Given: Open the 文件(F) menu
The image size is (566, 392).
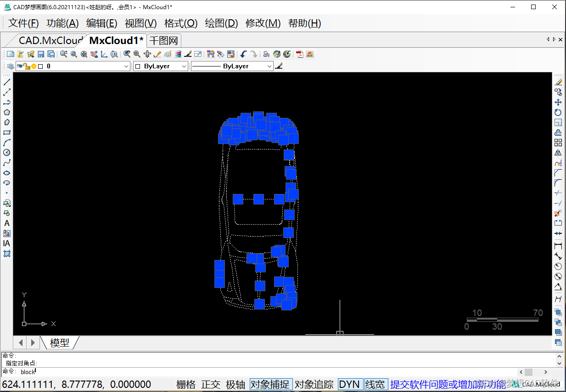Looking at the screenshot, I should (x=24, y=23).
